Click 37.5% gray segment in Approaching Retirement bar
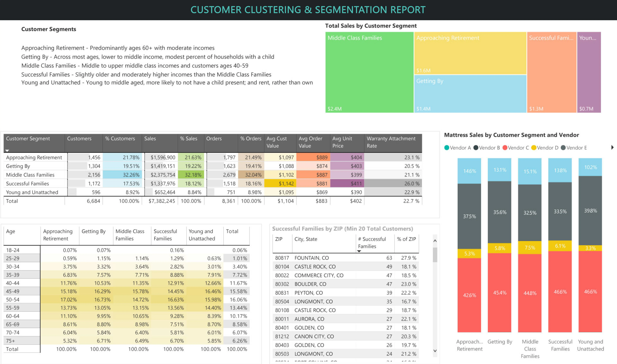 [x=469, y=216]
